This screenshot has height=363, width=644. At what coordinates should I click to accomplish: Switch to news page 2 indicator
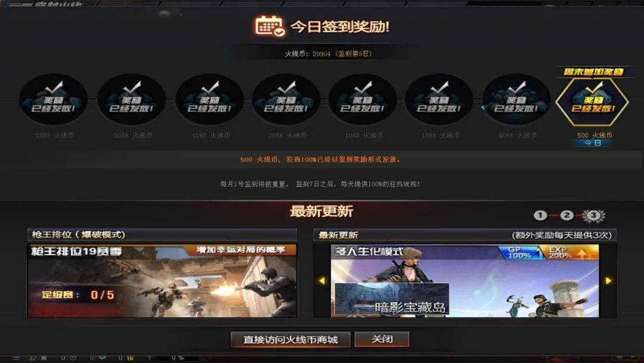point(567,215)
